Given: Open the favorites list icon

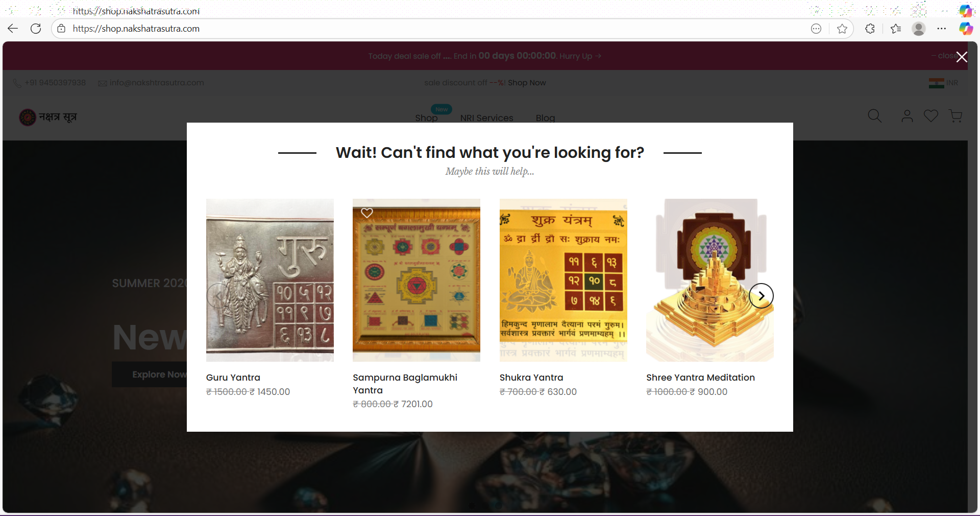Looking at the screenshot, I should point(896,29).
